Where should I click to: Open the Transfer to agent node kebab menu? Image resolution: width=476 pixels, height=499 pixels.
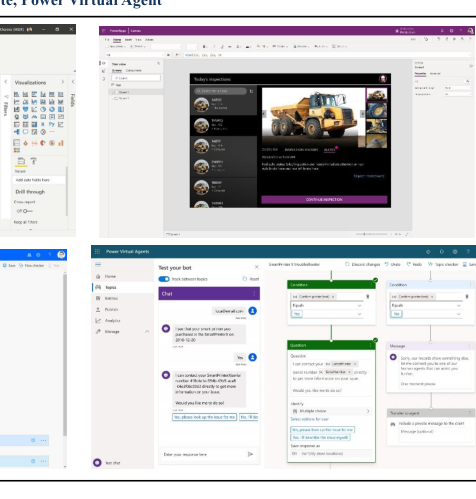click(x=470, y=413)
